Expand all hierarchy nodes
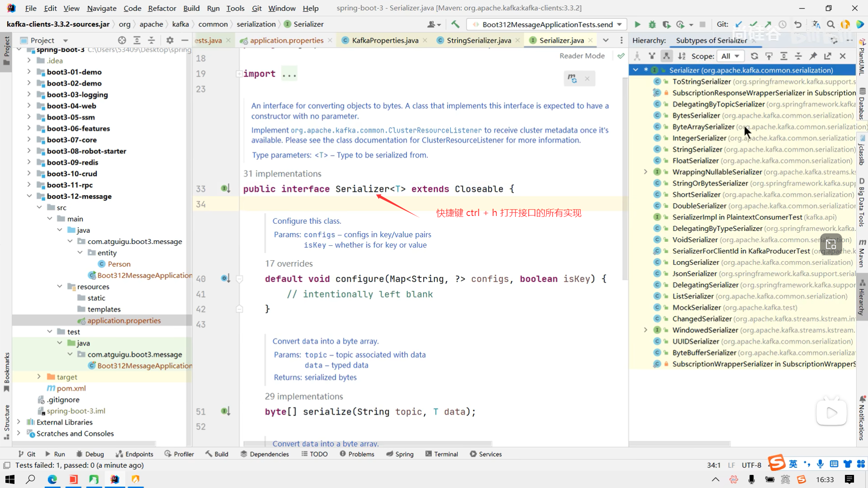This screenshot has width=868, height=488. 784,56
